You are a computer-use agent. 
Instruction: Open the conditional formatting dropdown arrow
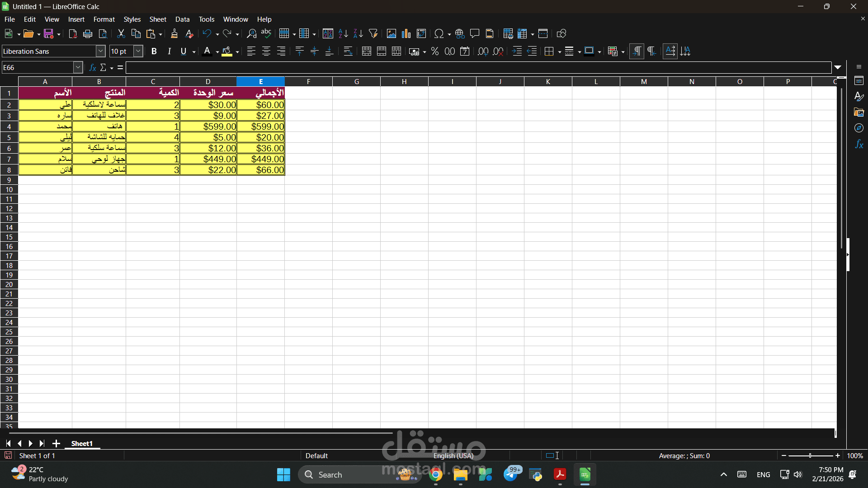(623, 52)
